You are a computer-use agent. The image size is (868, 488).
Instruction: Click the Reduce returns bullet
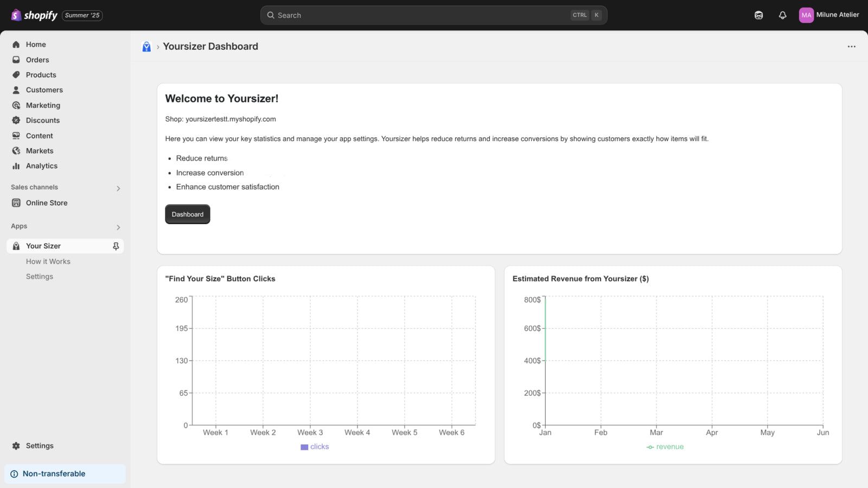(x=202, y=158)
